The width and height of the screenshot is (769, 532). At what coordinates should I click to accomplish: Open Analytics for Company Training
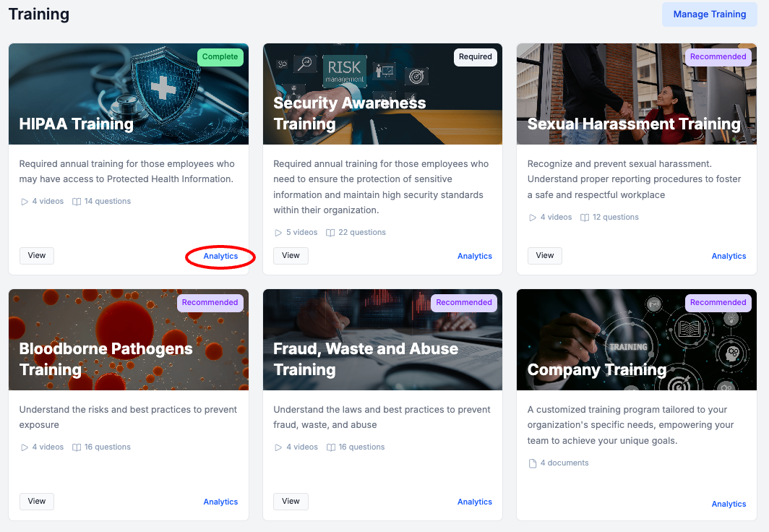pyautogui.click(x=729, y=504)
